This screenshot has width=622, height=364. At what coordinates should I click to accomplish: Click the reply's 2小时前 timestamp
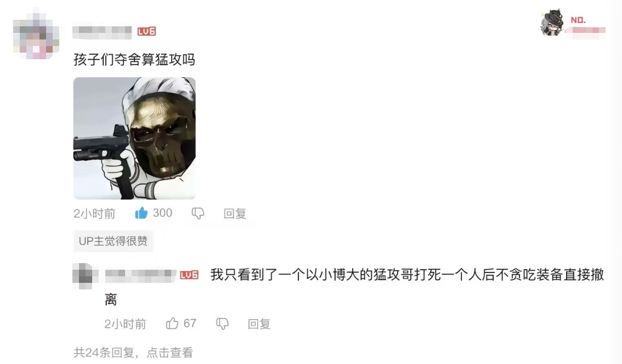(x=126, y=324)
